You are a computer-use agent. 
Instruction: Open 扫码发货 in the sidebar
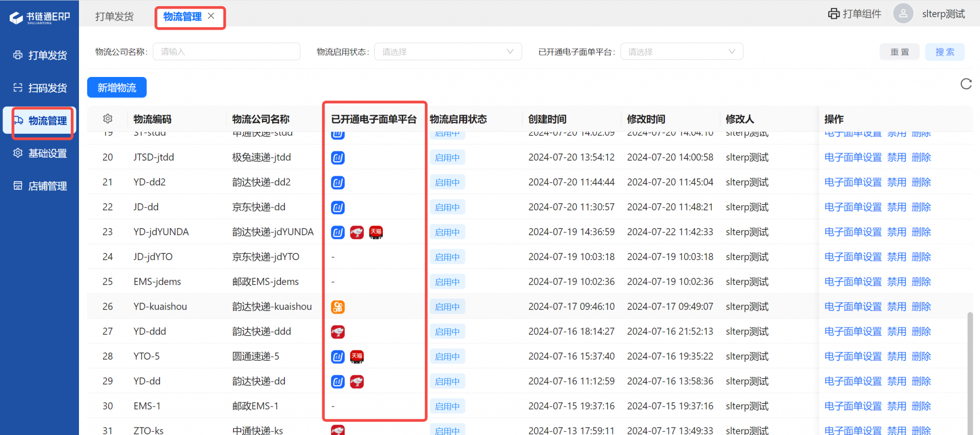click(x=40, y=87)
